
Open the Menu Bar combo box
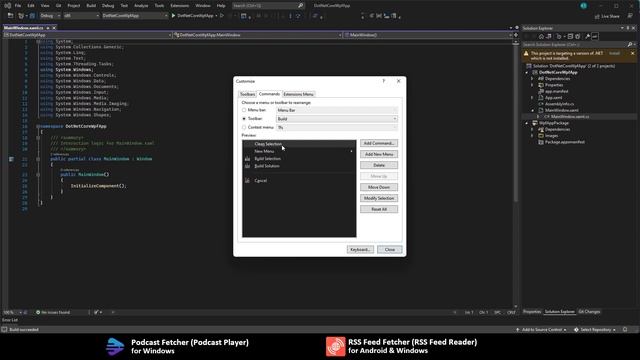click(x=337, y=110)
